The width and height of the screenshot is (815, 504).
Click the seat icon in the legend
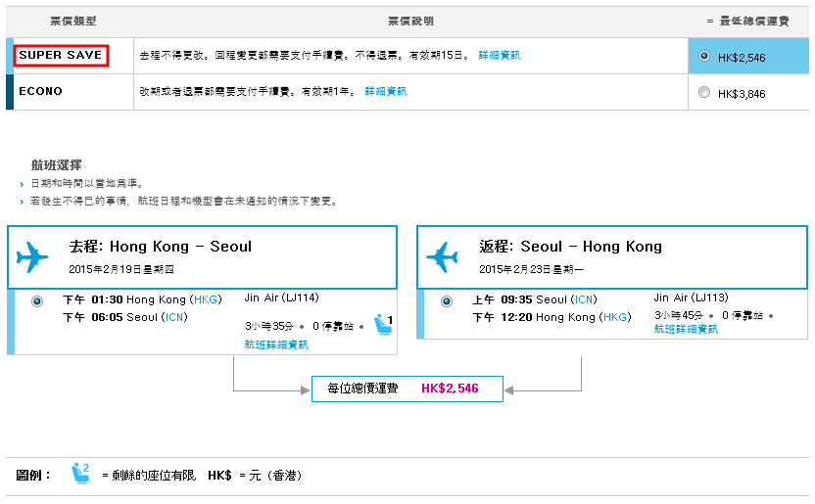point(80,475)
